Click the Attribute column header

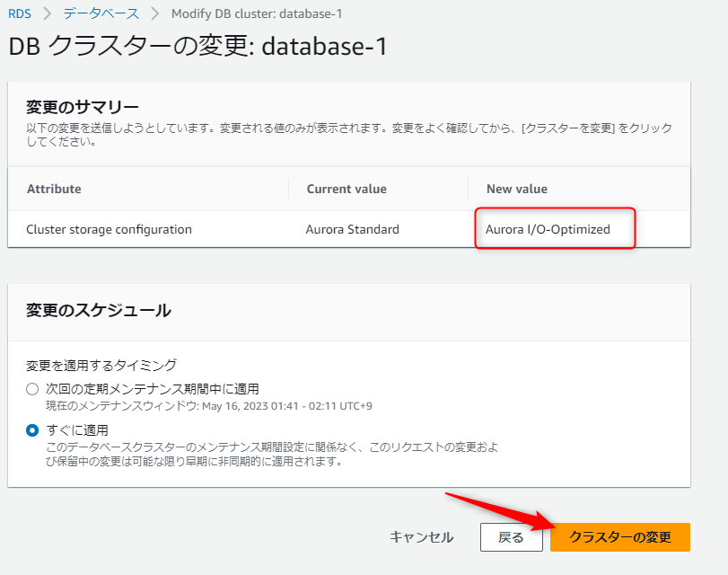tap(54, 189)
